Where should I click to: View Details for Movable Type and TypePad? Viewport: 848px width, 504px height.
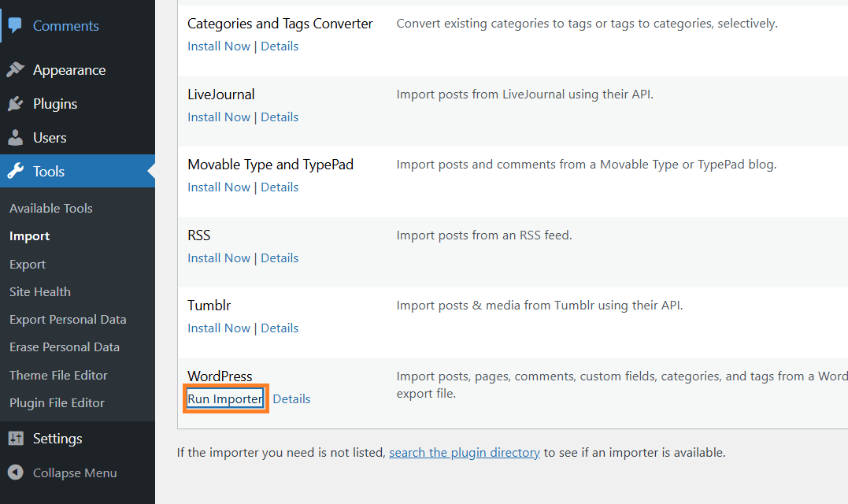280,187
